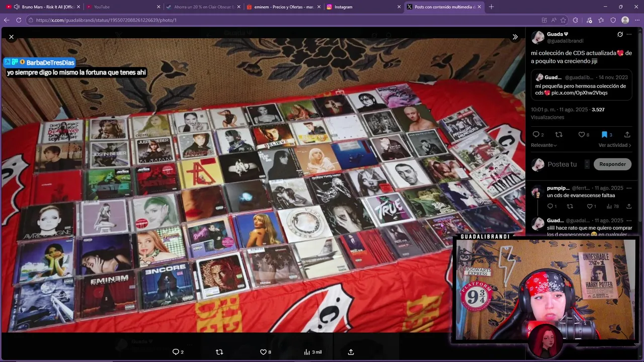Collapse the side panel with the double-chevron icon
Image resolution: width=644 pixels, height=362 pixels.
[x=515, y=37]
